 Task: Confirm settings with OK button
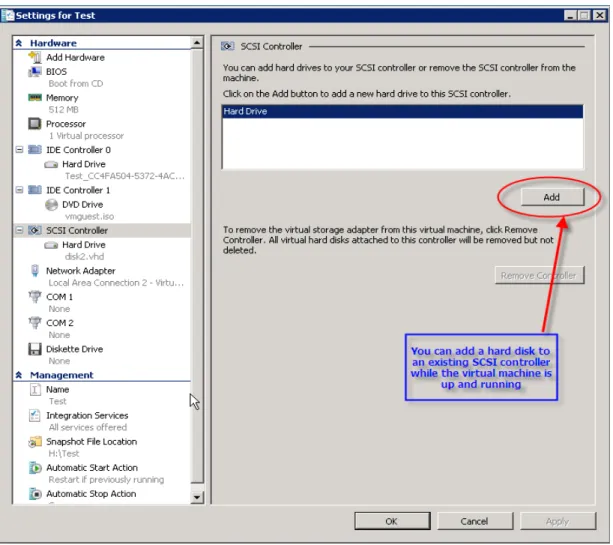click(x=392, y=521)
